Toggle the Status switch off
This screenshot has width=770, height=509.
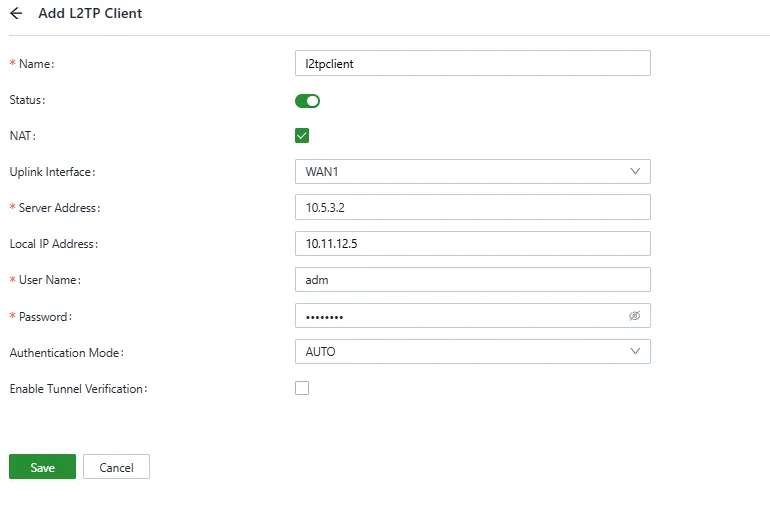(307, 101)
